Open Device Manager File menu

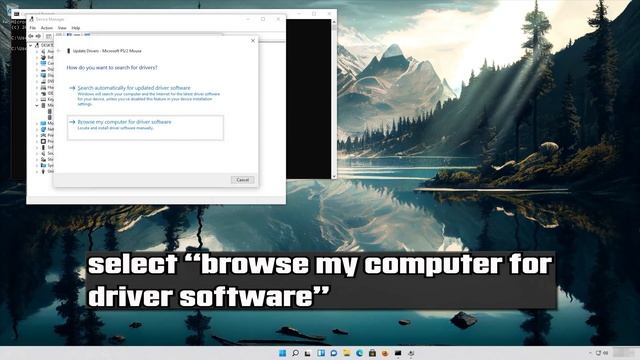(33, 28)
